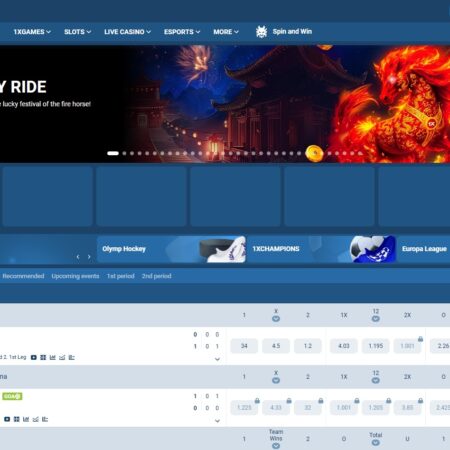
Task: Select odds 1.195 for 12
Action: click(376, 346)
